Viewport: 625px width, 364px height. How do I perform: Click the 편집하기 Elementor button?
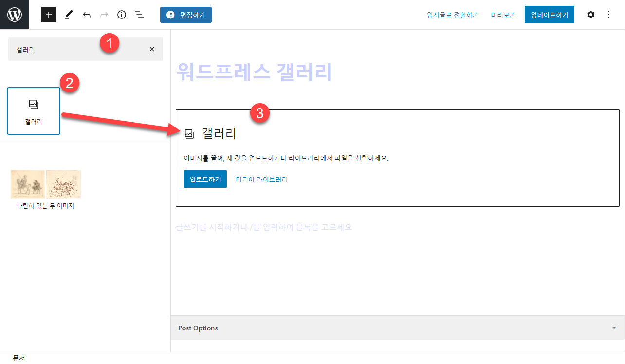coord(186,15)
